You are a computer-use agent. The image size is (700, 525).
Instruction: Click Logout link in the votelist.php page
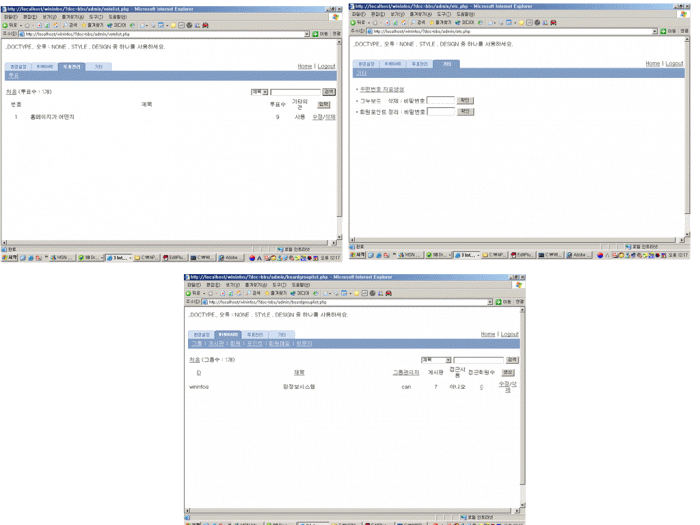tap(326, 66)
